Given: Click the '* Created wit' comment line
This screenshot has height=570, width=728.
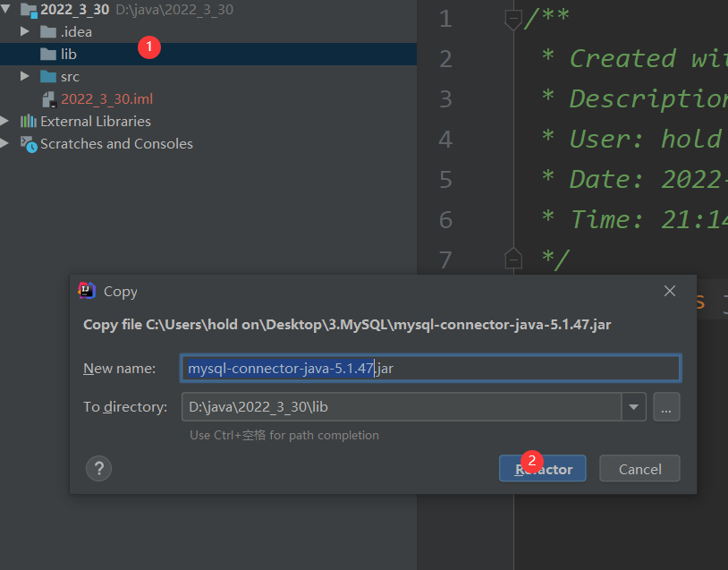Looking at the screenshot, I should tap(634, 58).
